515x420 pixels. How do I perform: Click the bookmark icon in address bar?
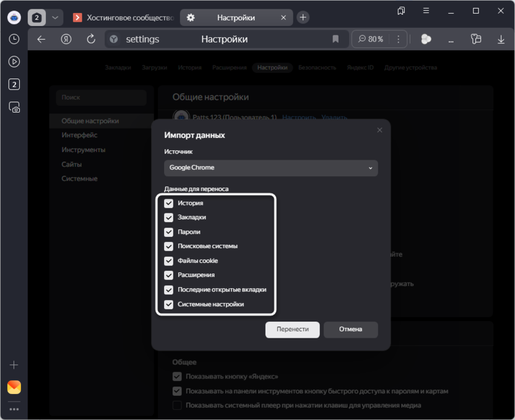click(335, 39)
